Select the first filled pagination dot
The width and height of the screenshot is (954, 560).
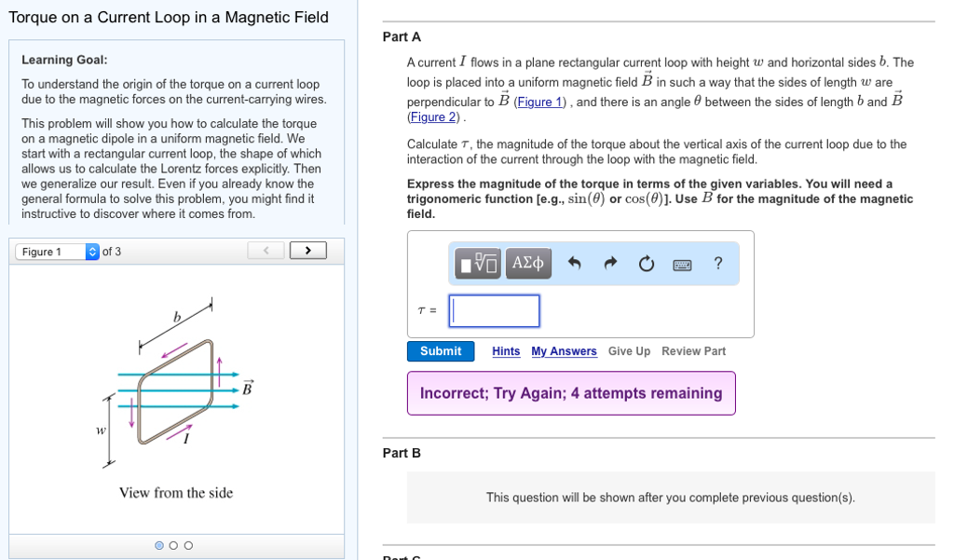158,545
